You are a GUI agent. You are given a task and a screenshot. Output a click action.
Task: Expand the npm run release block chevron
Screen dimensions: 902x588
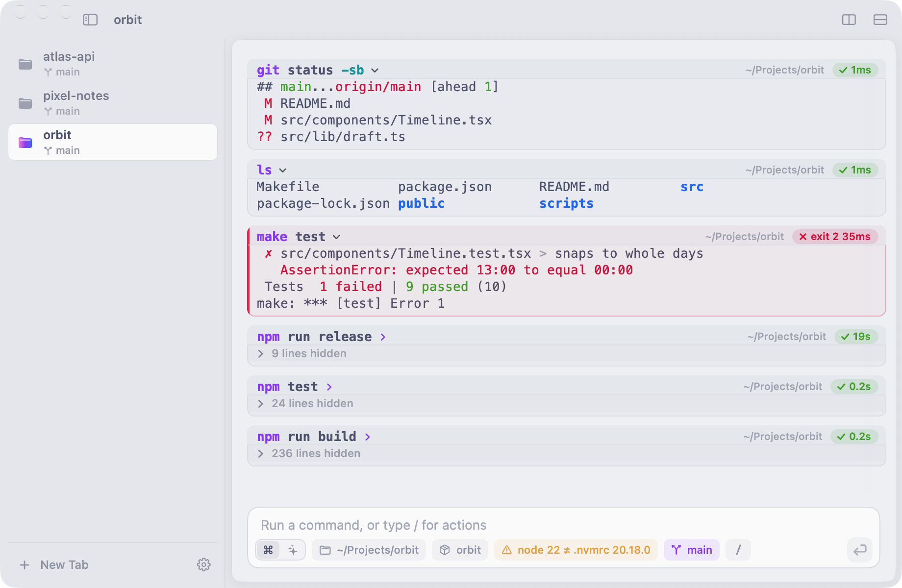(x=383, y=337)
